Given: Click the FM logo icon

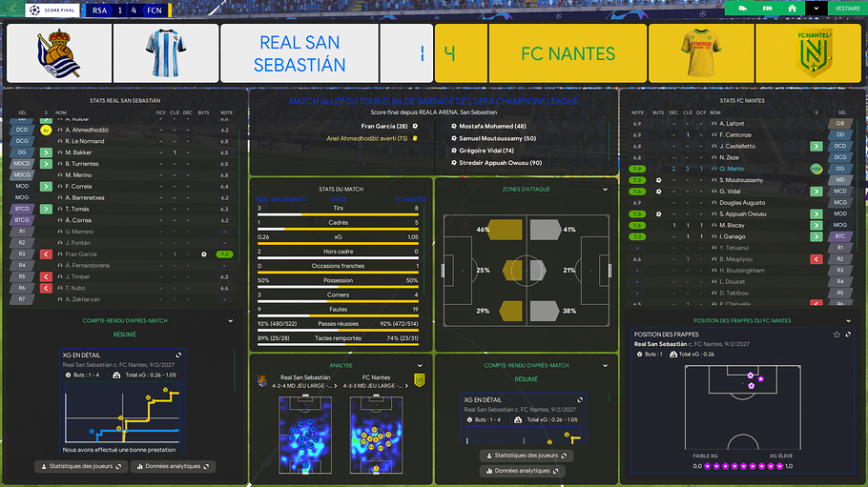Looking at the screenshot, I should coord(767,9).
